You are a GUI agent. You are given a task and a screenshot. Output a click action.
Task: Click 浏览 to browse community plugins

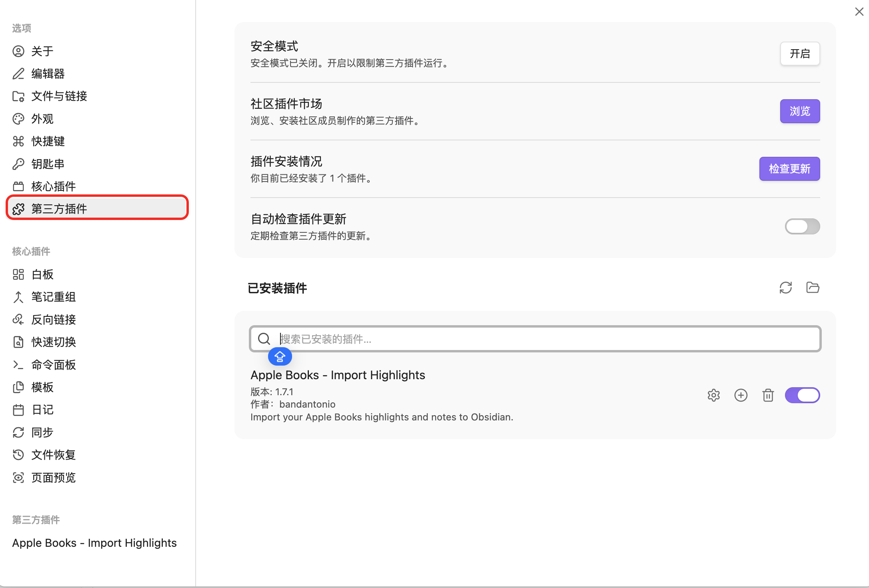coord(800,111)
